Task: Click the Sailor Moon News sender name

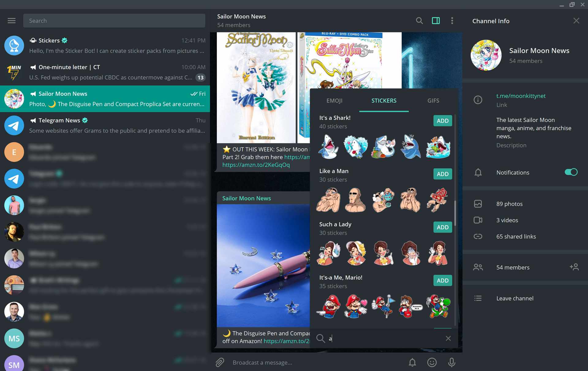Action: pyautogui.click(x=247, y=198)
